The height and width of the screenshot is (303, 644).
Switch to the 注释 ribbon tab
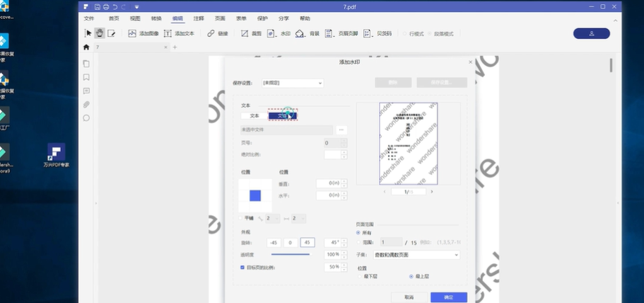coord(199,18)
